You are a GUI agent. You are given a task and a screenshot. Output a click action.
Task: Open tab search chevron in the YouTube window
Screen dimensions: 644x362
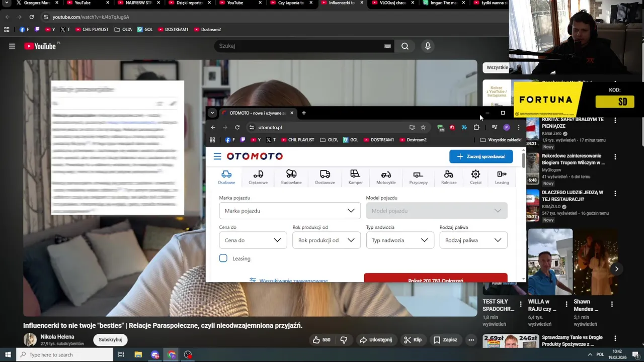pyautogui.click(x=7, y=3)
